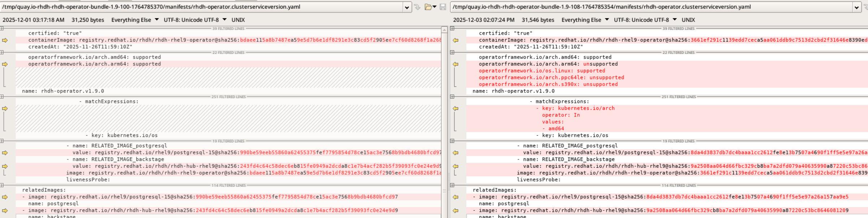The width and height of the screenshot is (868, 218).
Task: Click left-pane copy arrow beside arch.arm64: supported
Action: [x=5, y=64]
